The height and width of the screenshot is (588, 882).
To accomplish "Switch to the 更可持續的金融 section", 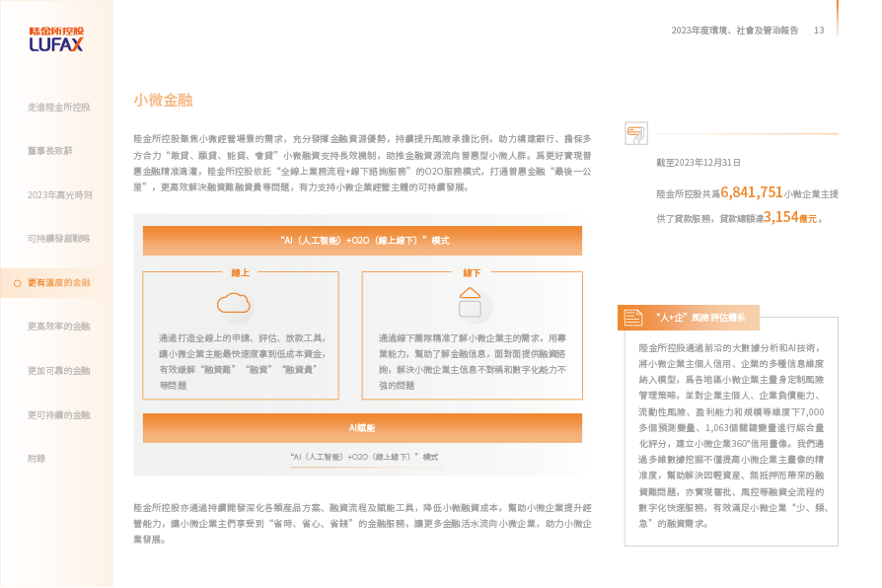I will click(x=58, y=415).
